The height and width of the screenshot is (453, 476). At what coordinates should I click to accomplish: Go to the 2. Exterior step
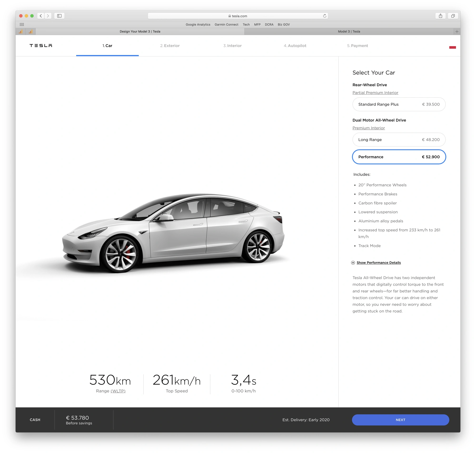click(170, 46)
